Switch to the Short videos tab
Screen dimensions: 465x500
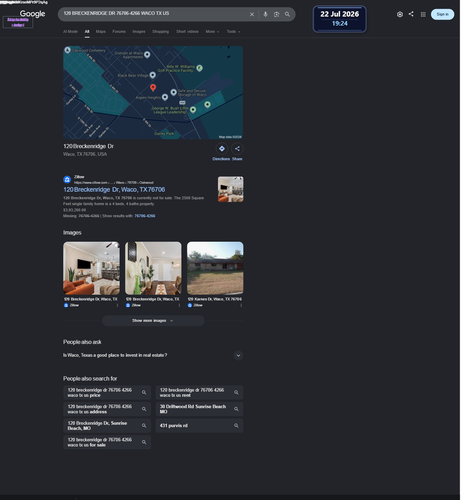pos(187,32)
